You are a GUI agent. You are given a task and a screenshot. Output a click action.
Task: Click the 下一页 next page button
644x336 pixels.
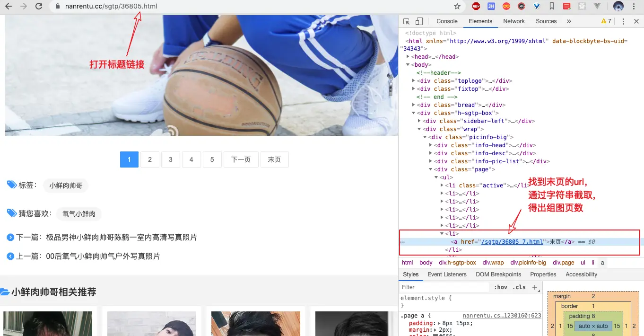click(241, 159)
